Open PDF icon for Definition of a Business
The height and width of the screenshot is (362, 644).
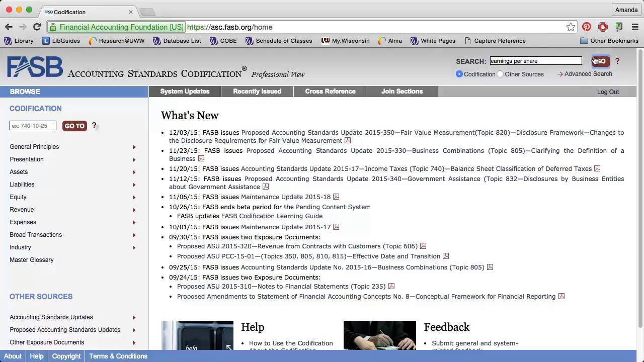[201, 159]
